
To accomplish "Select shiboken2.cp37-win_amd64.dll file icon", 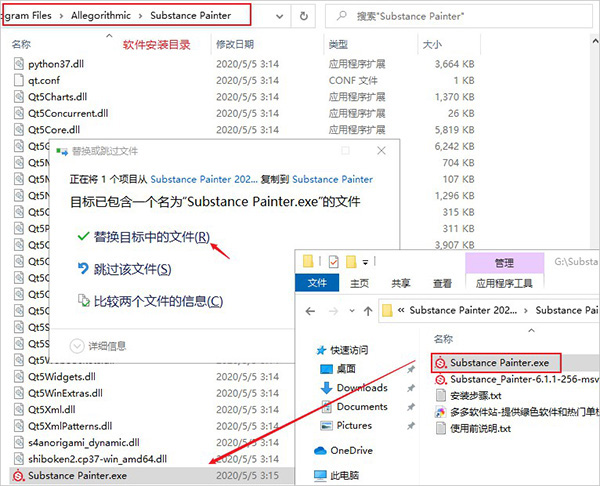I will [x=19, y=459].
